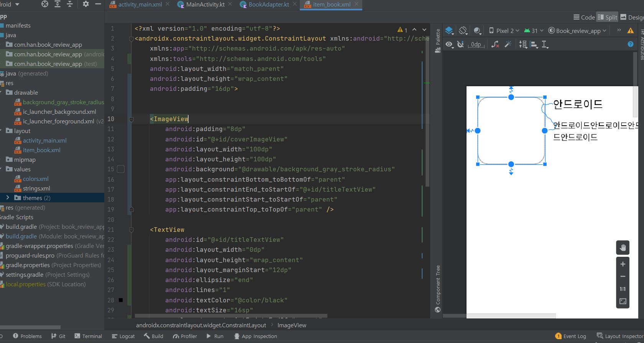This screenshot has height=343, width=644.
Task: Go to previous highlighted error arrow
Action: [414, 30]
